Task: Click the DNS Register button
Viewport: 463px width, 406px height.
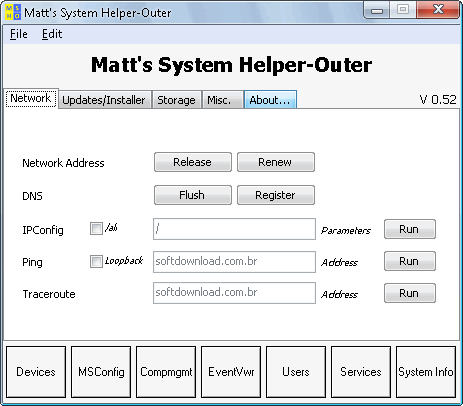Action: 276,195
